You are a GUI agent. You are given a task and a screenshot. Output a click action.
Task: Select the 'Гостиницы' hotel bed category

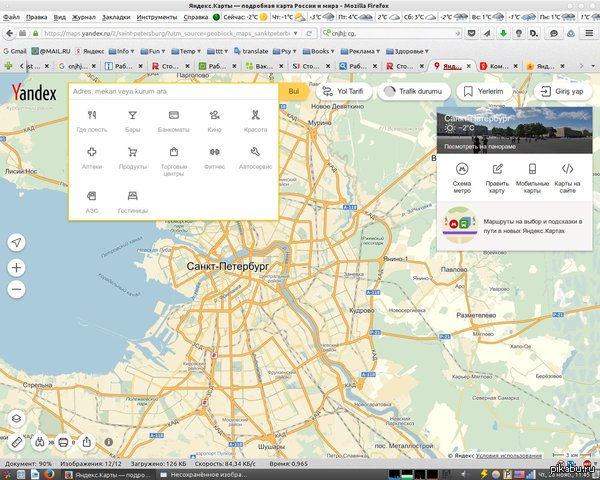[132, 202]
